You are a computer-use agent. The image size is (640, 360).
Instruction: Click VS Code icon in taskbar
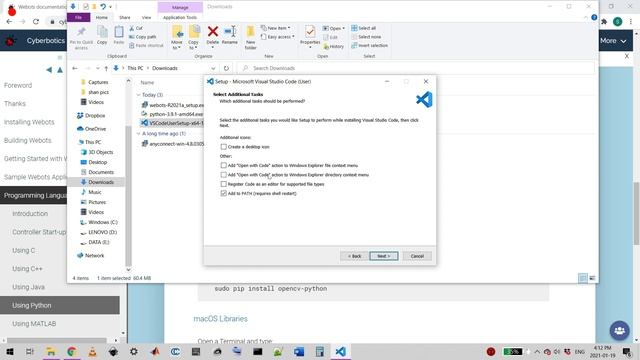click(341, 351)
